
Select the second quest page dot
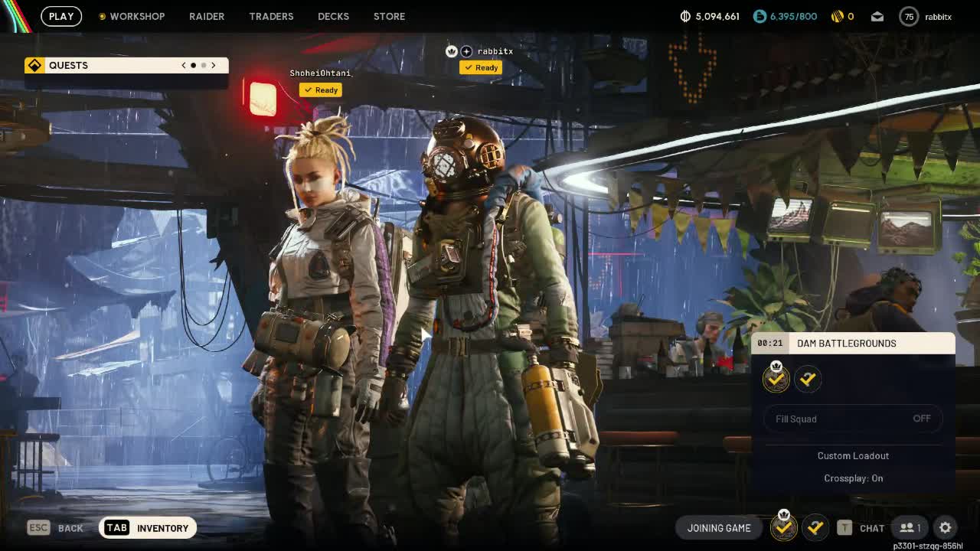pyautogui.click(x=203, y=65)
